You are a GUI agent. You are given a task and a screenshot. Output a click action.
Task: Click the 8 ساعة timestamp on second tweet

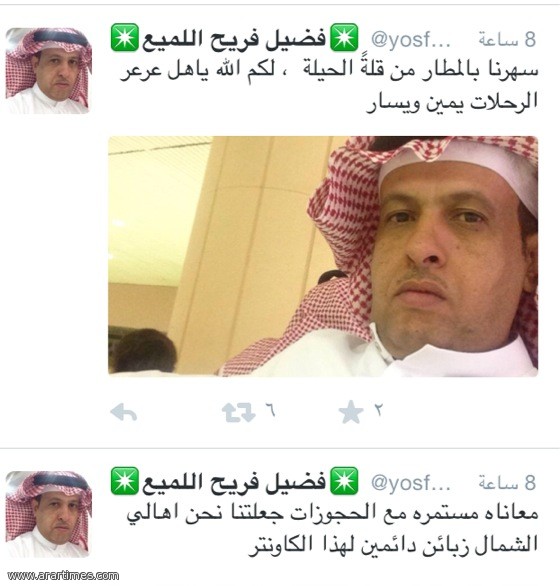507,482
